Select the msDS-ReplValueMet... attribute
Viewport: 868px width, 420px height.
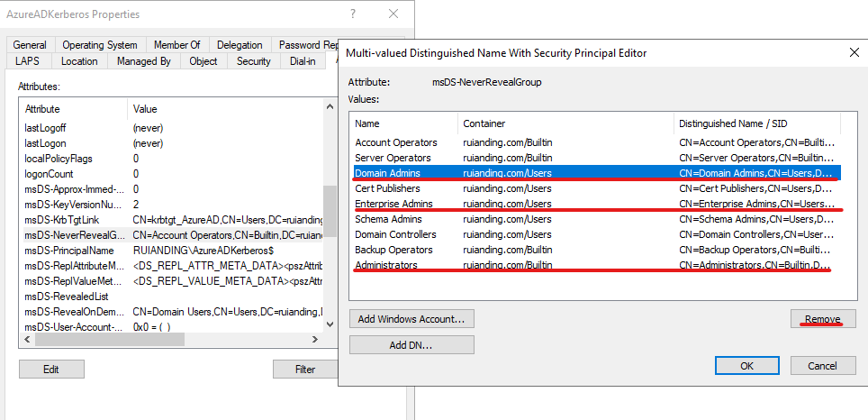172,281
